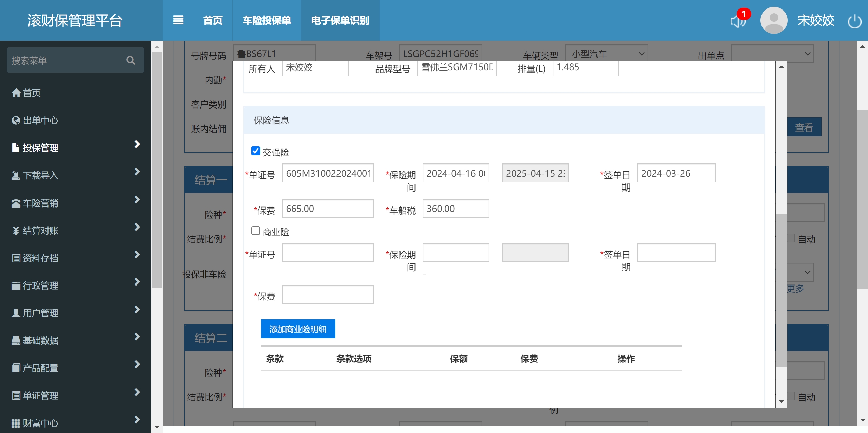Toggle the 自动 checkbox in 结算一
The width and height of the screenshot is (868, 433).
point(791,238)
